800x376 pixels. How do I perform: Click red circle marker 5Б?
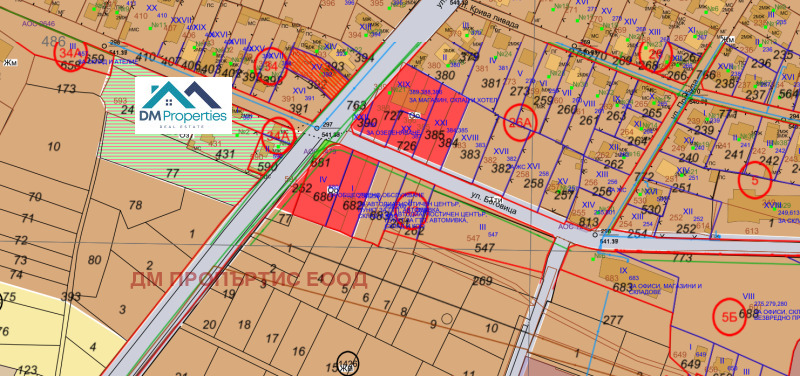(x=730, y=317)
